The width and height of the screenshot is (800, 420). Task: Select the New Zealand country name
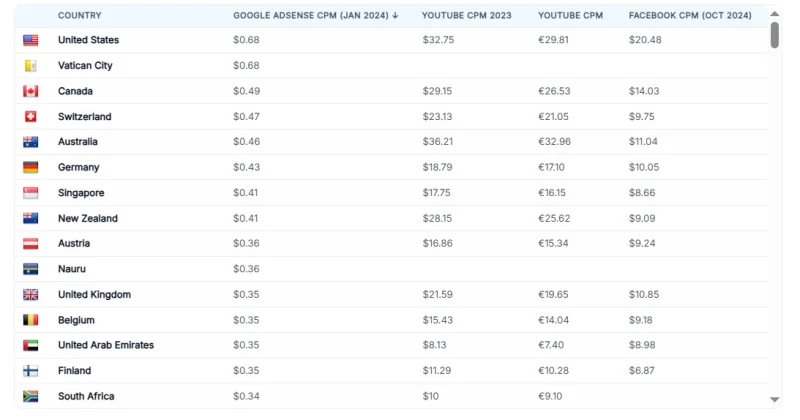tap(88, 218)
